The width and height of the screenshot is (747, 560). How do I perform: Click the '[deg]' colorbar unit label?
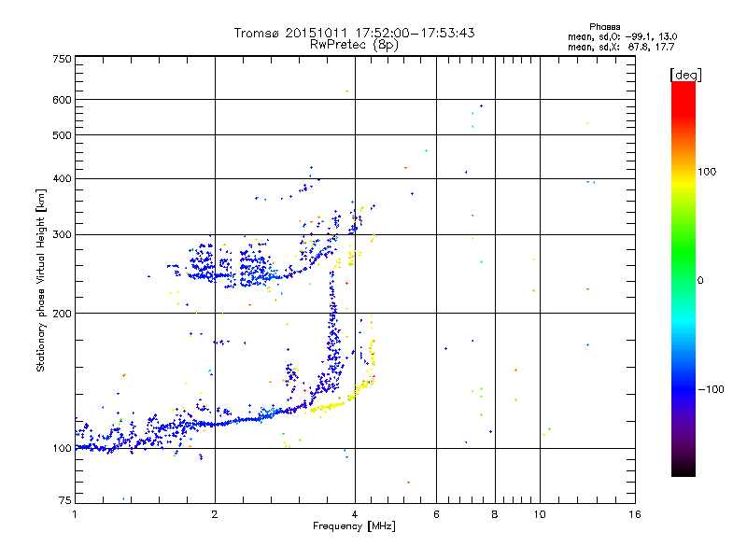pos(685,75)
